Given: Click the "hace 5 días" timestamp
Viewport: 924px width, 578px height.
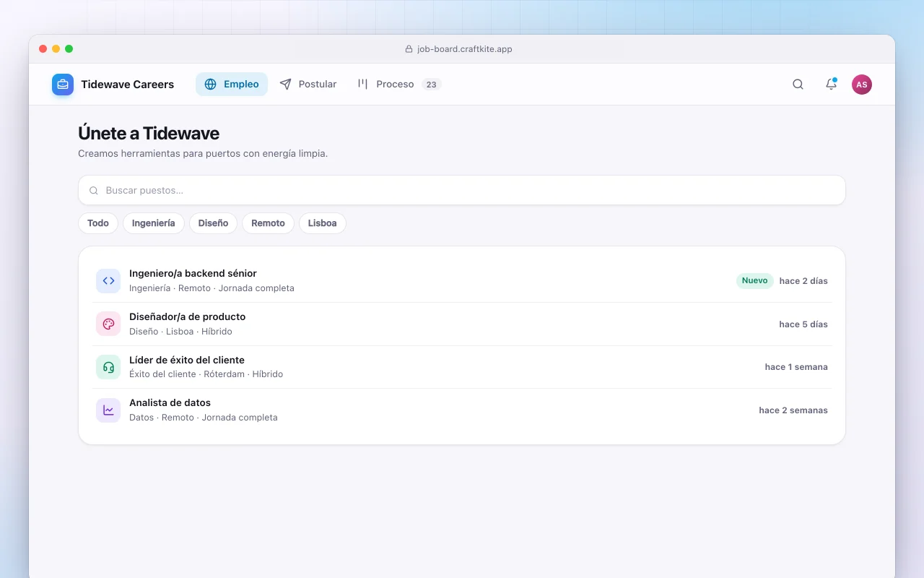Looking at the screenshot, I should (x=803, y=324).
